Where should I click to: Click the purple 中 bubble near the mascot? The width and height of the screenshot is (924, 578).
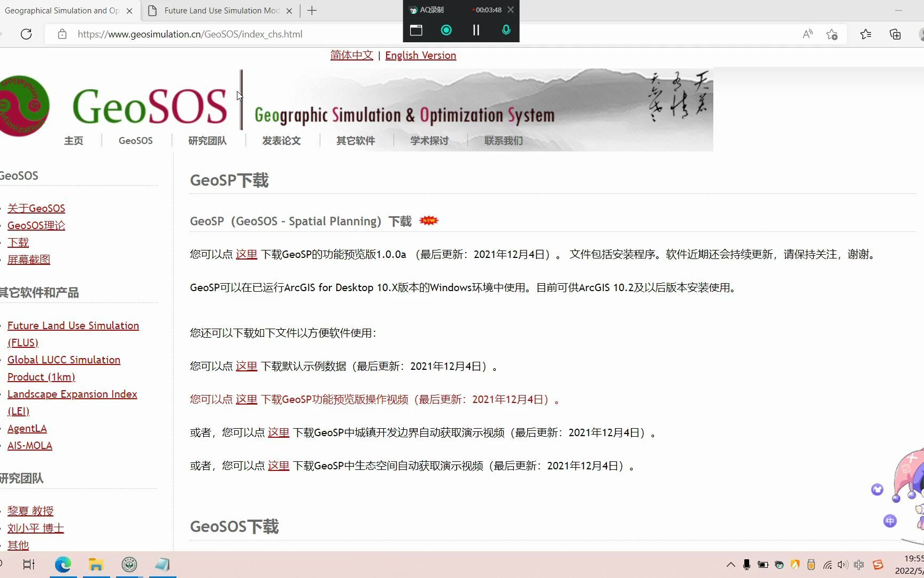tap(890, 521)
